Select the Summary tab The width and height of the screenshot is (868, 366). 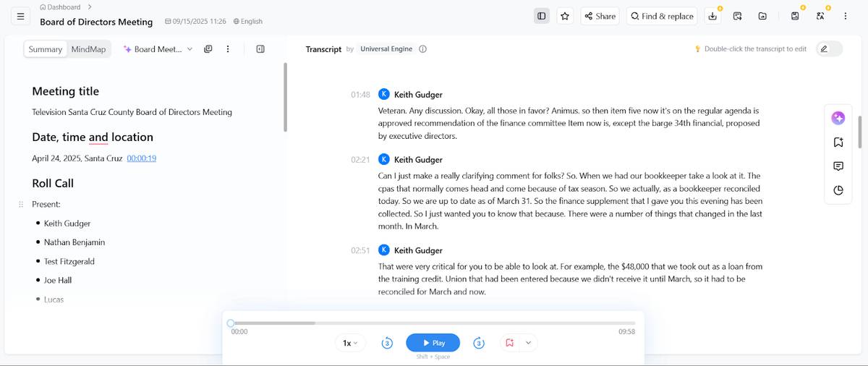[46, 49]
